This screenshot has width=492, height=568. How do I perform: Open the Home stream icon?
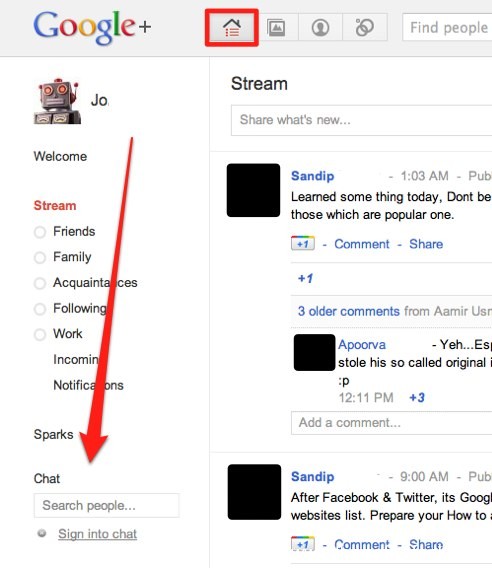coord(232,28)
